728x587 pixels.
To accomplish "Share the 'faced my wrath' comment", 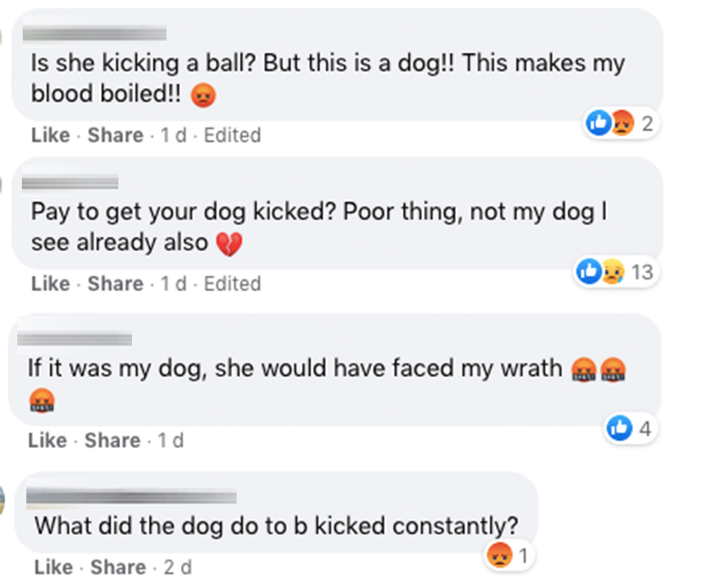I will tap(113, 440).
